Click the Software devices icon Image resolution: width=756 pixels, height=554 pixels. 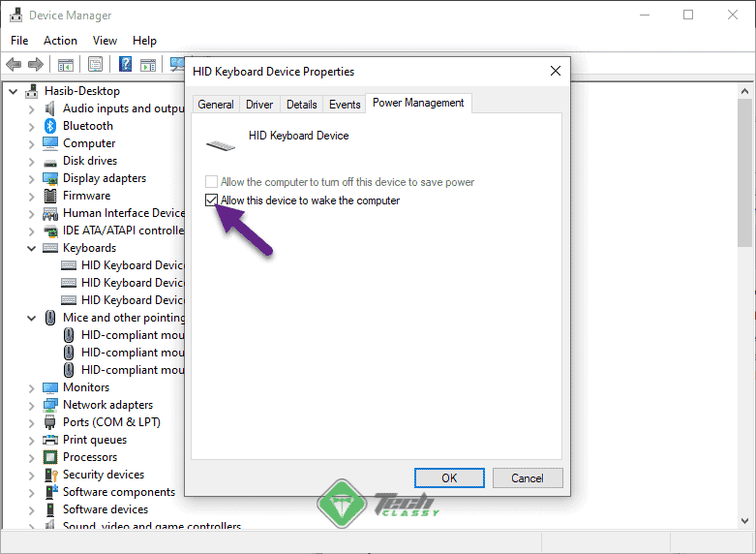(x=50, y=509)
